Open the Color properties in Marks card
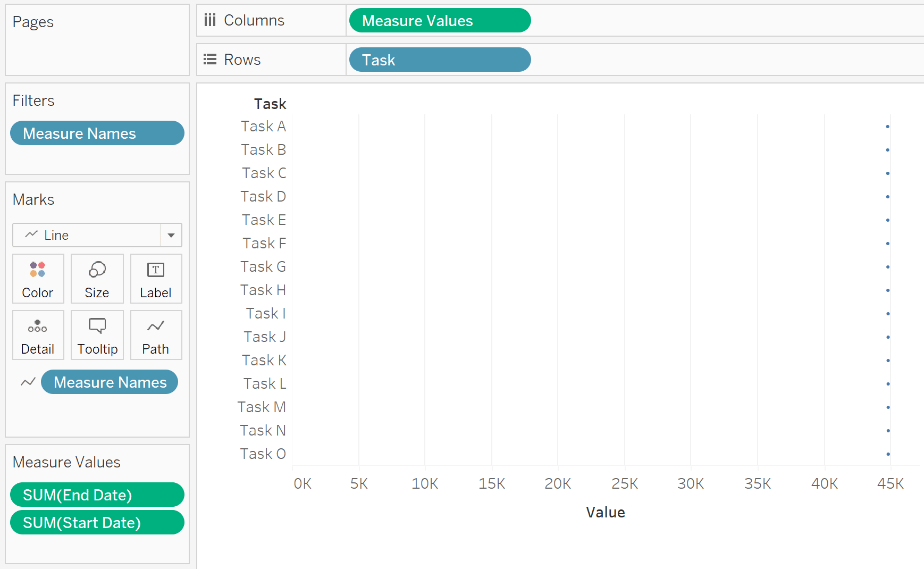Image resolution: width=924 pixels, height=569 pixels. [38, 279]
